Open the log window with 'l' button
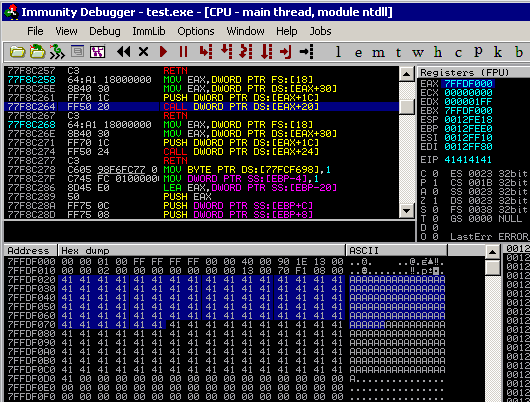This screenshot has height=402, width=530. click(x=338, y=52)
